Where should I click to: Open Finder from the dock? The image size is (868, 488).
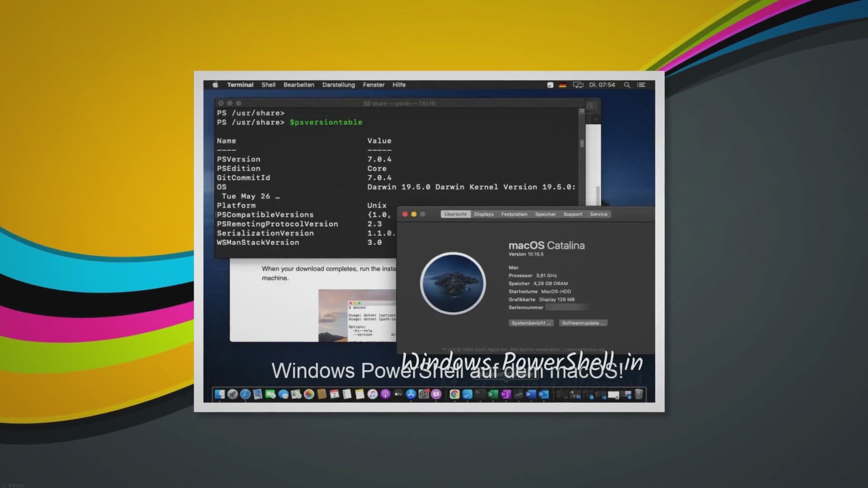pyautogui.click(x=220, y=394)
